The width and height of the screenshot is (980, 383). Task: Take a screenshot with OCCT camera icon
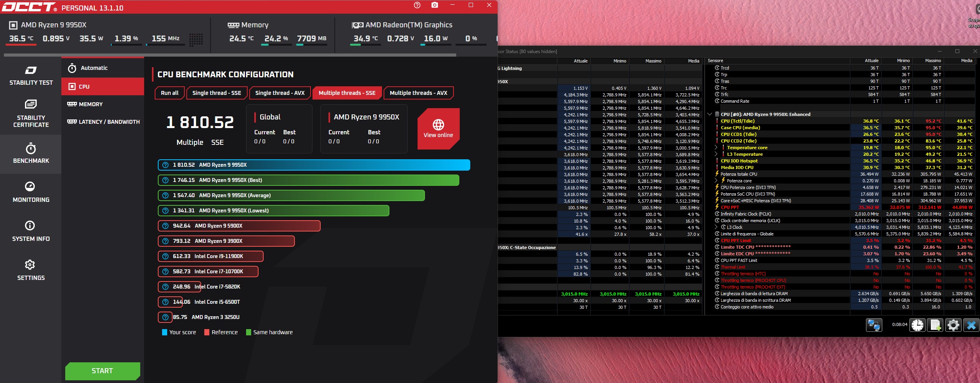(x=435, y=5)
